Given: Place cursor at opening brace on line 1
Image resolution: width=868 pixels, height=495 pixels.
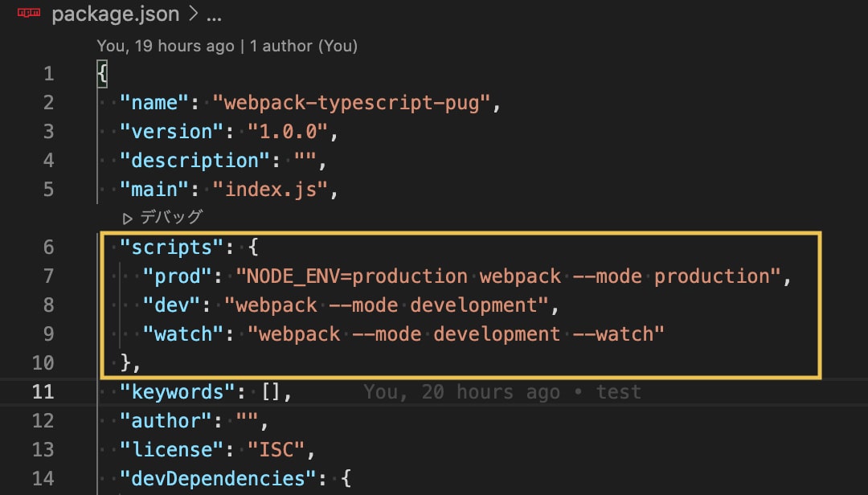Looking at the screenshot, I should pyautogui.click(x=102, y=74).
